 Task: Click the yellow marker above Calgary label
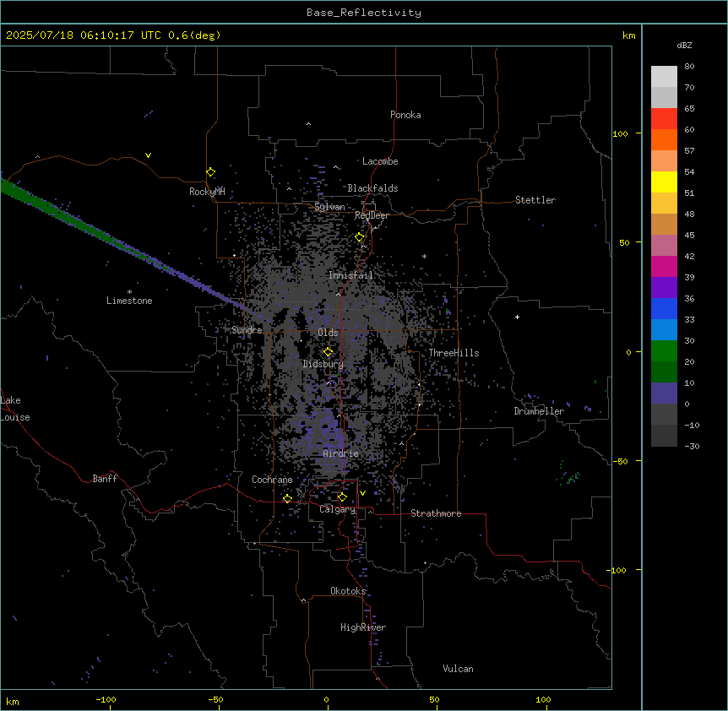[342, 497]
